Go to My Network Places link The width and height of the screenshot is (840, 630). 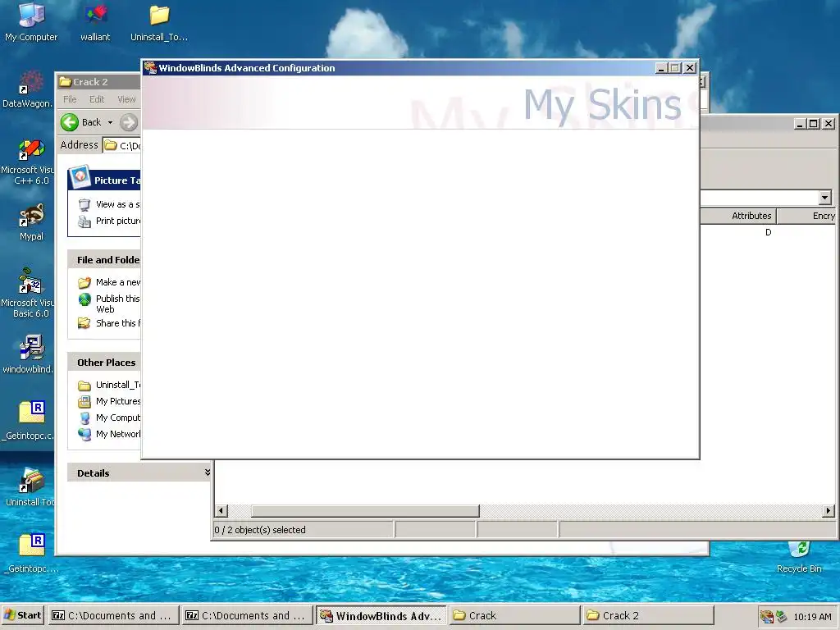pos(118,434)
